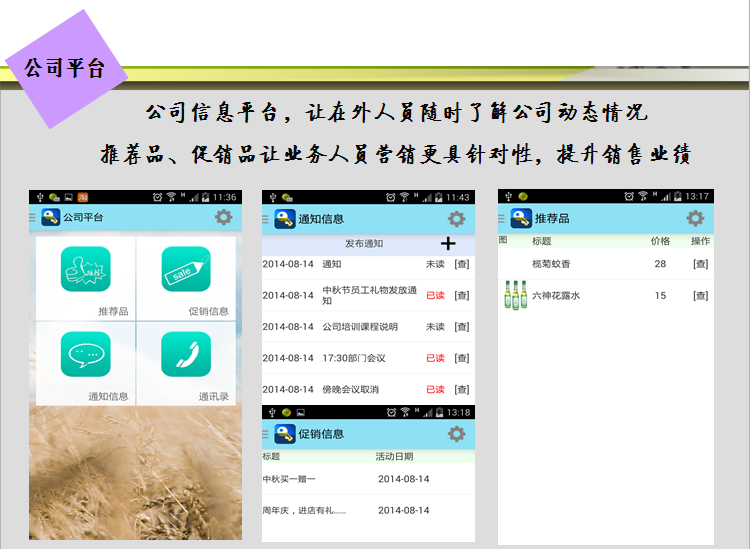
Task: Tap alarm icon beside 11:36 status bar
Action: coord(157,197)
